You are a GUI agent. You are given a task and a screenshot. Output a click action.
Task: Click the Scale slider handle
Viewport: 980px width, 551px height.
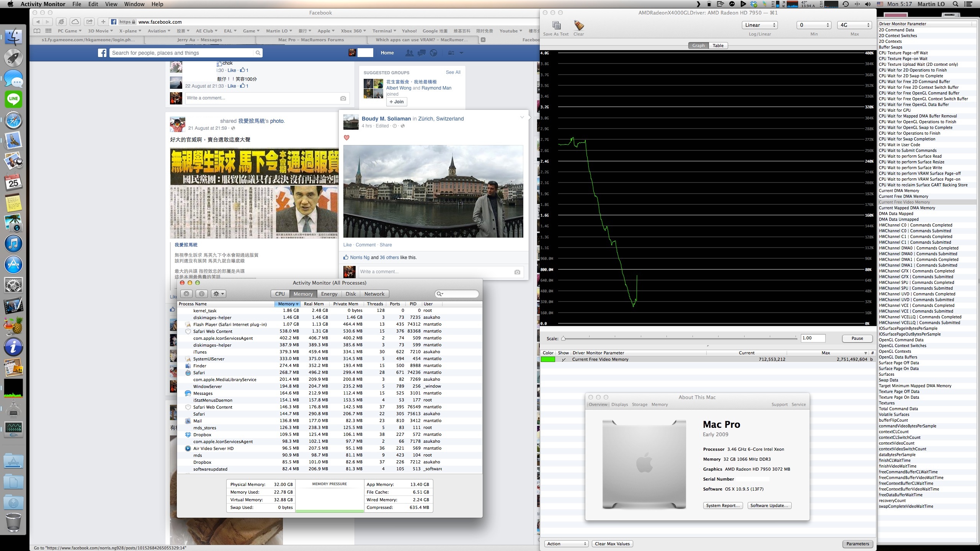pyautogui.click(x=563, y=339)
